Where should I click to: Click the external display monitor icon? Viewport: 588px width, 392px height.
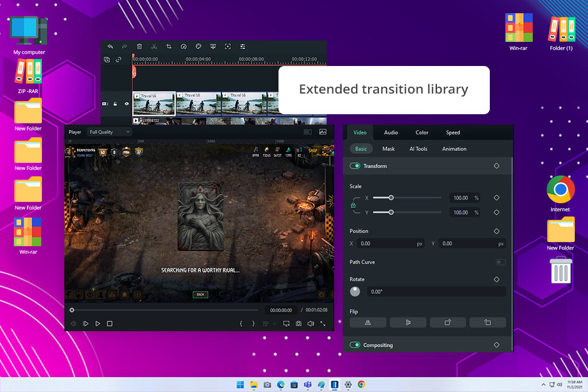click(286, 324)
